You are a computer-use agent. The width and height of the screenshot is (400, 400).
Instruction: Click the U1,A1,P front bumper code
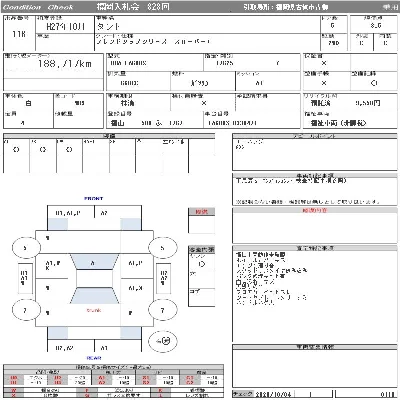coord(68,213)
